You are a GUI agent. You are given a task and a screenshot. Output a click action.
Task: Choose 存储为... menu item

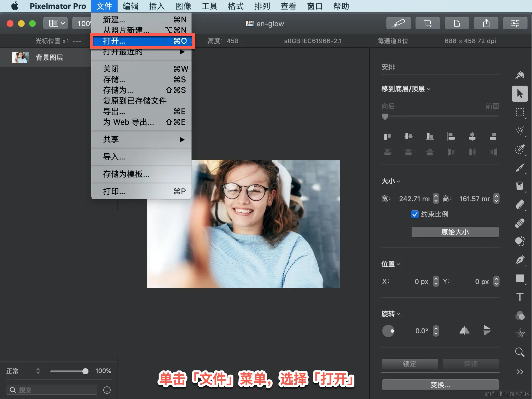click(141, 90)
